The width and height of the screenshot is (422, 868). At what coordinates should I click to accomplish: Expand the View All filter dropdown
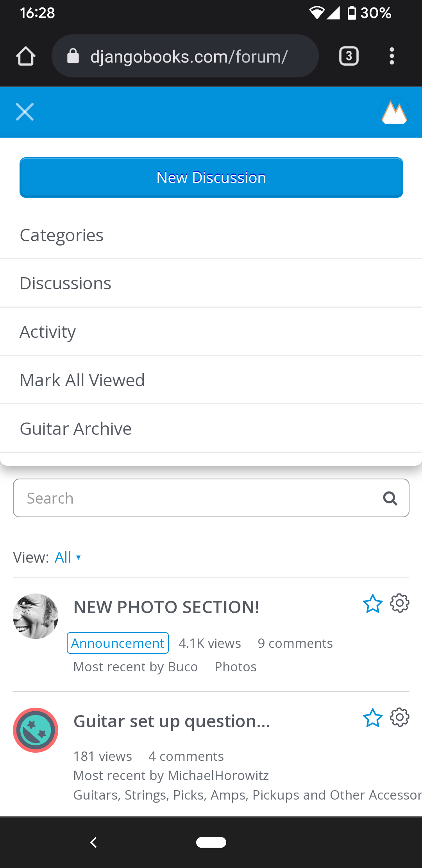pyautogui.click(x=68, y=557)
